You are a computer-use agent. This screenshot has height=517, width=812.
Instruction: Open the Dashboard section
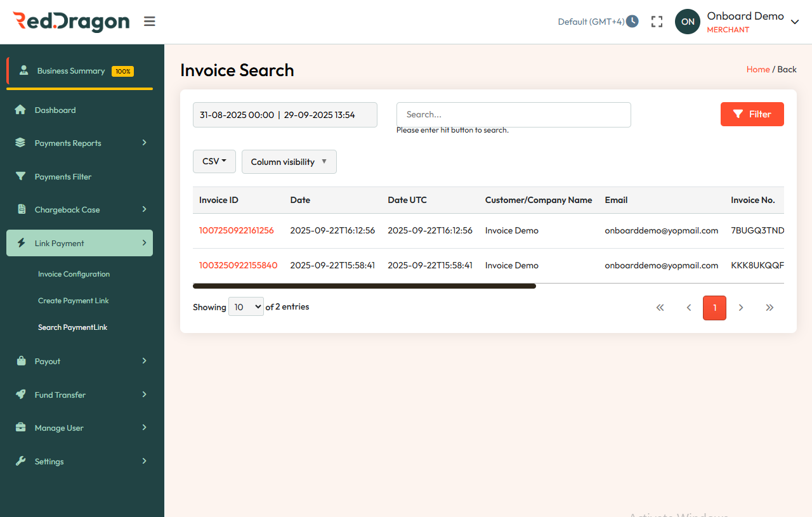click(x=55, y=109)
